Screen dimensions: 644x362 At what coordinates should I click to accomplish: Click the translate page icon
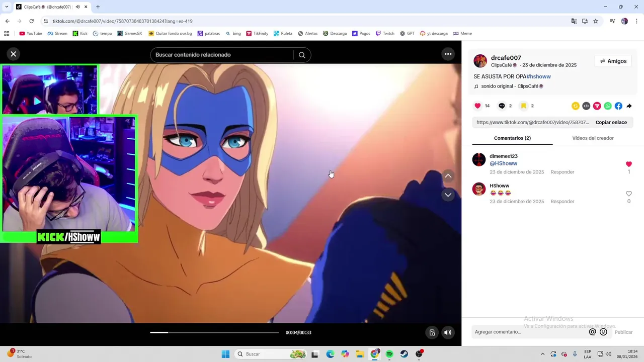pos(574,21)
